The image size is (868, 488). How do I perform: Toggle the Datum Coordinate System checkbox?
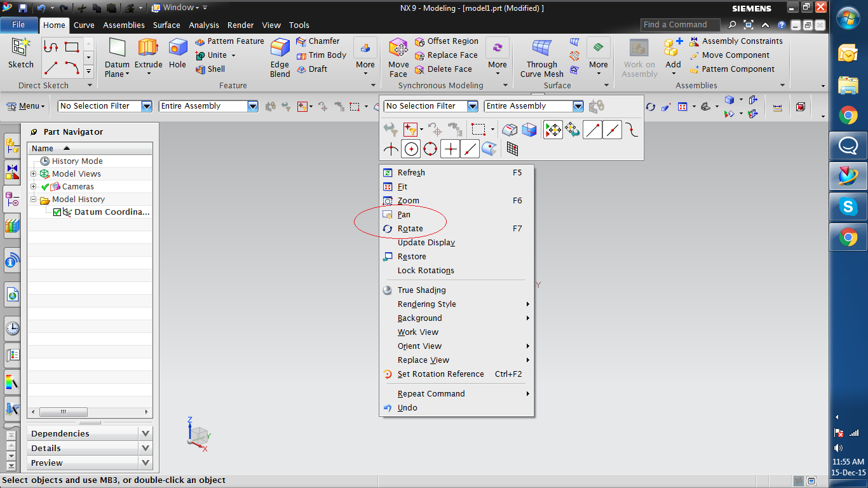(57, 212)
